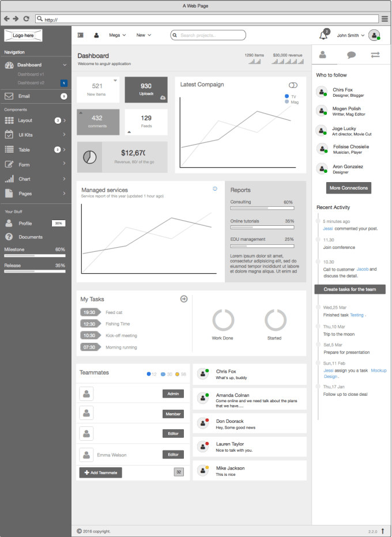Click the Member role button

click(x=173, y=414)
